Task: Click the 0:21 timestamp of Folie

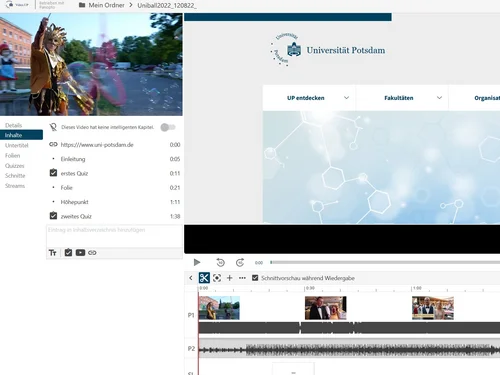Action: 175,188
